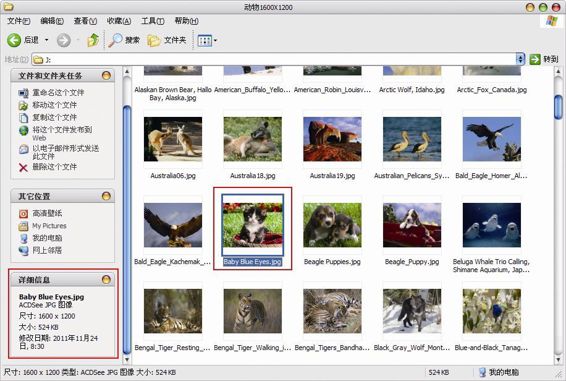Click the green Back arrow button

point(14,40)
